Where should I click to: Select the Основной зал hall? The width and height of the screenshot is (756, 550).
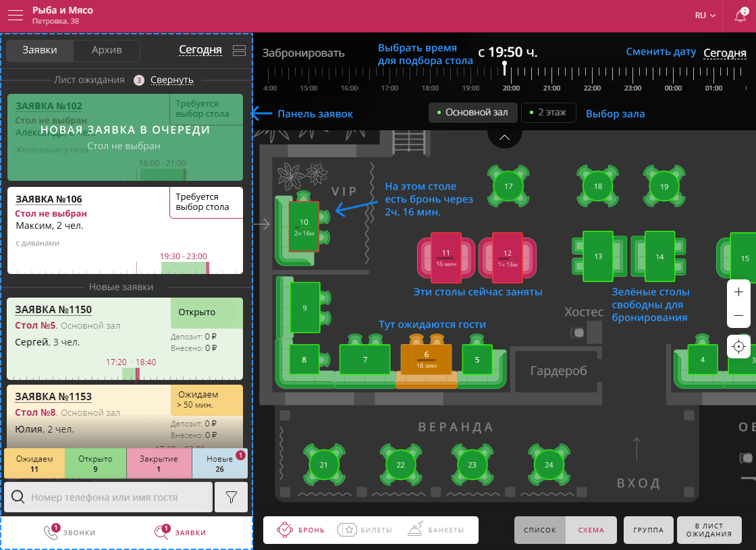[473, 112]
